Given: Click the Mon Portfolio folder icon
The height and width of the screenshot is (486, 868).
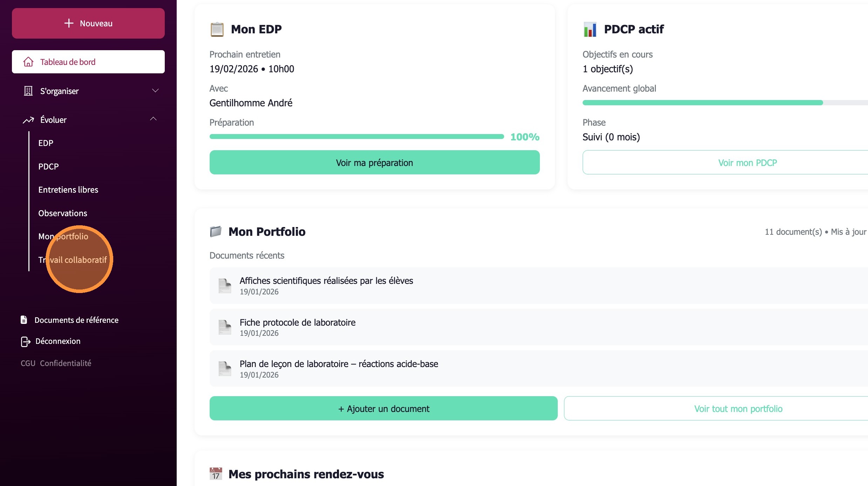Looking at the screenshot, I should [x=216, y=232].
